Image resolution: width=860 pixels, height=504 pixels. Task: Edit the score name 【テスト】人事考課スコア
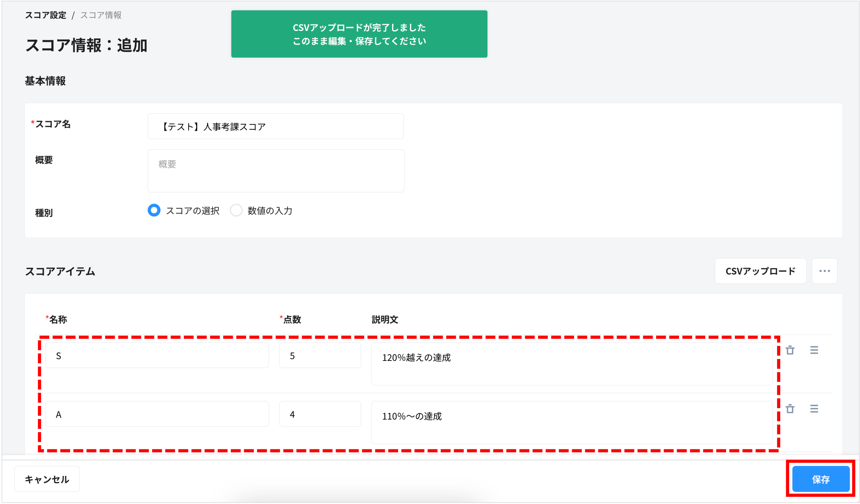[275, 126]
